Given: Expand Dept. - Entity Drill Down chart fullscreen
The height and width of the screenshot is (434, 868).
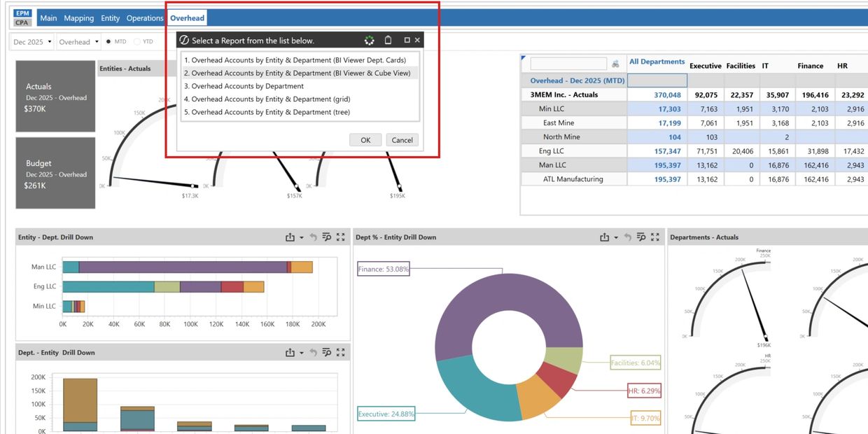Looking at the screenshot, I should tap(341, 353).
